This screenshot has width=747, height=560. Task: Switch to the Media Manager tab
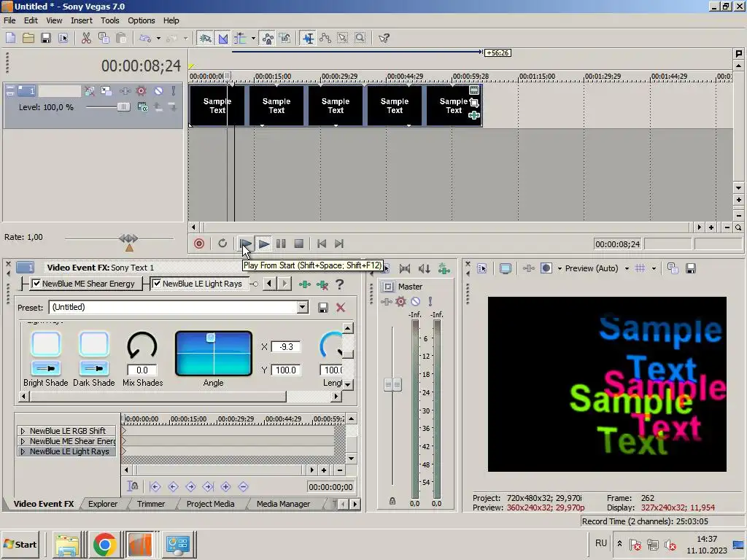click(x=283, y=504)
